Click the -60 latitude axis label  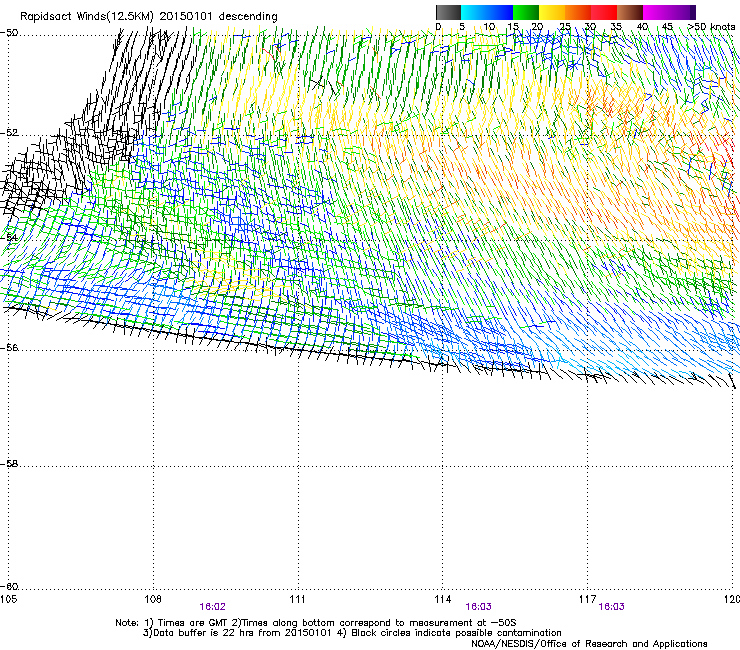pos(9,587)
